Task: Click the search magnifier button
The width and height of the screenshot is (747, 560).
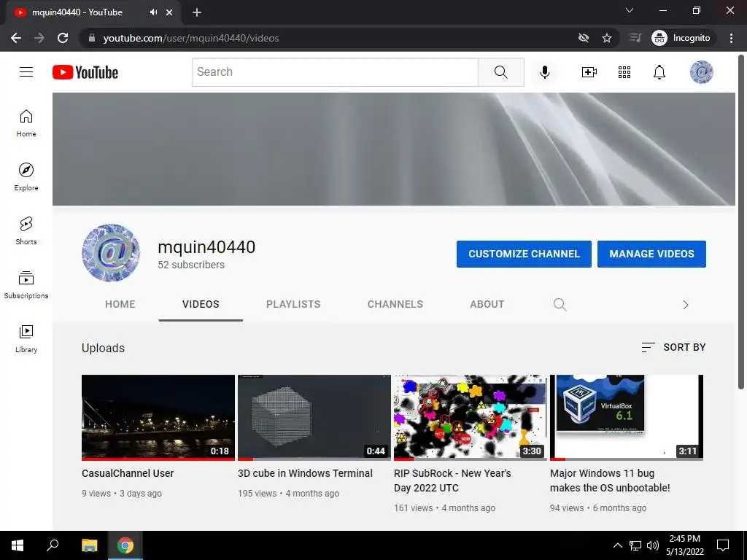Action: pos(500,72)
